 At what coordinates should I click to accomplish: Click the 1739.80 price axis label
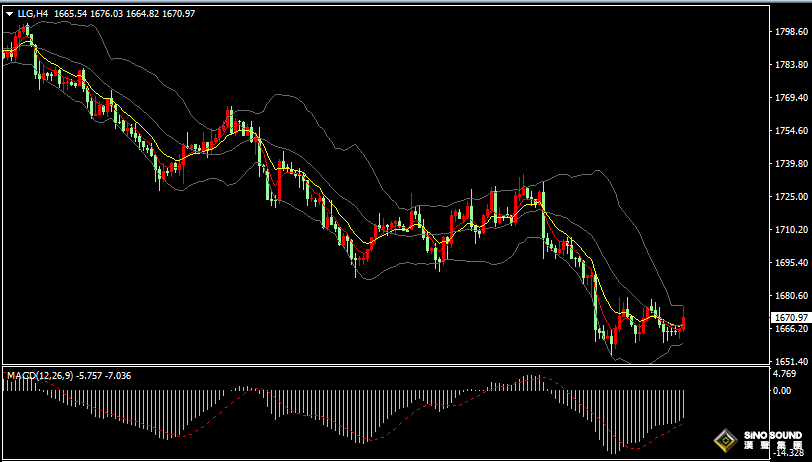click(789, 164)
